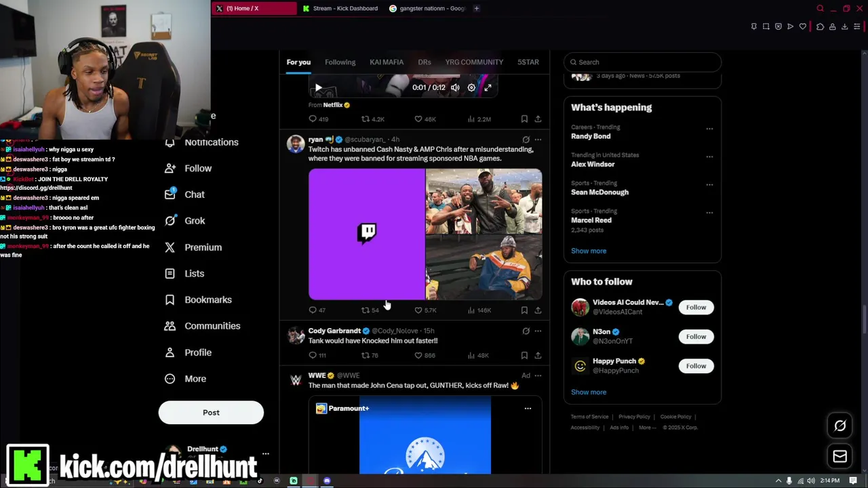Image resolution: width=868 pixels, height=488 pixels.
Task: Open more options for Sean McDonough trend
Action: coord(709,184)
